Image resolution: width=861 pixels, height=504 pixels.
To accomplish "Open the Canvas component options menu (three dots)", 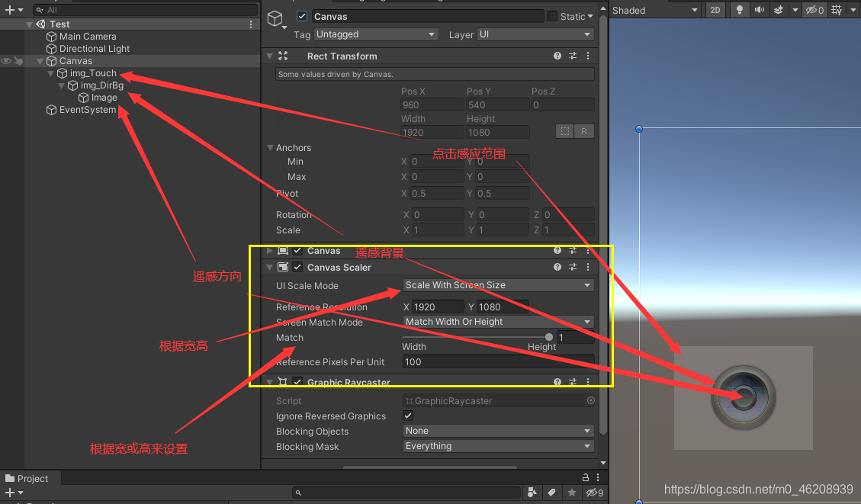I will 586,250.
